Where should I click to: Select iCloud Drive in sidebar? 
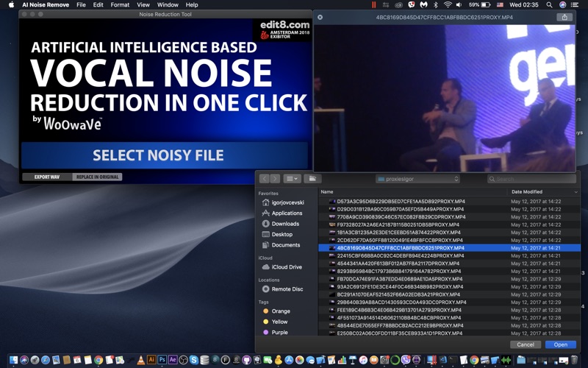point(283,267)
